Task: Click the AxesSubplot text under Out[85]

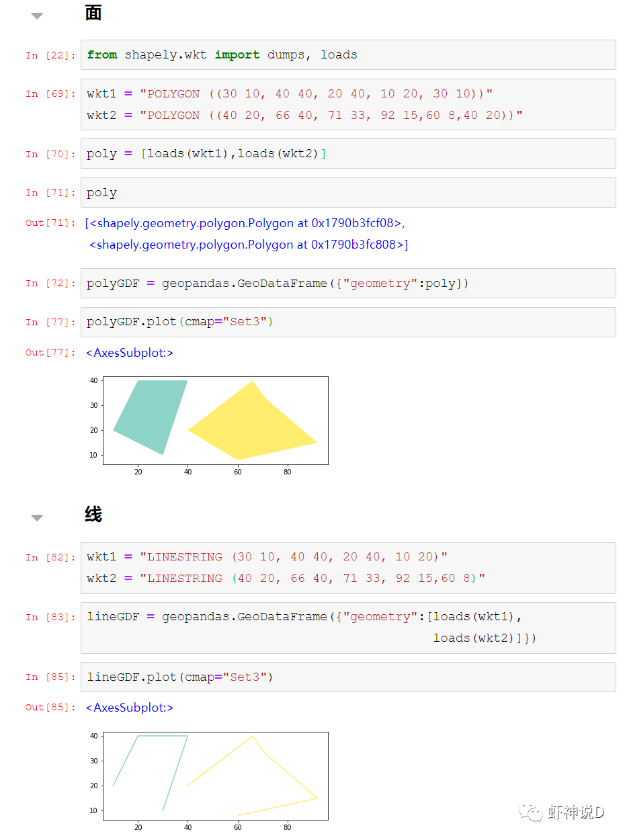Action: [x=130, y=708]
